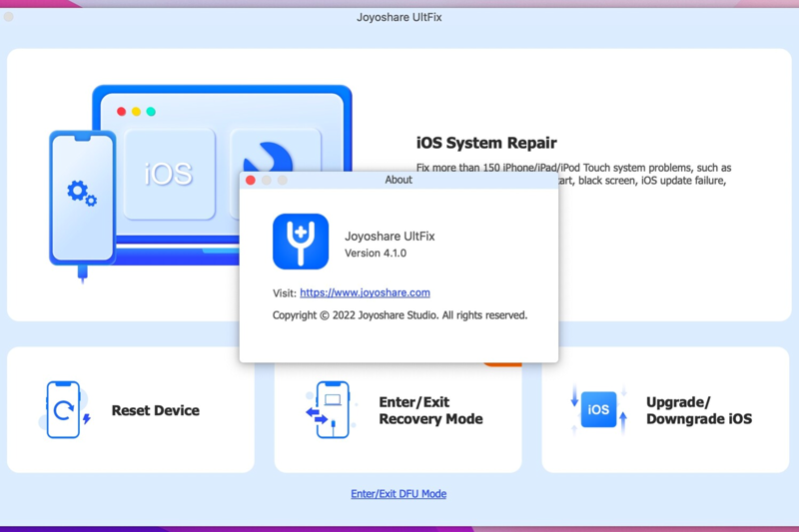Image resolution: width=799 pixels, height=532 pixels.
Task: Open the Reset Device card
Action: pos(131,410)
